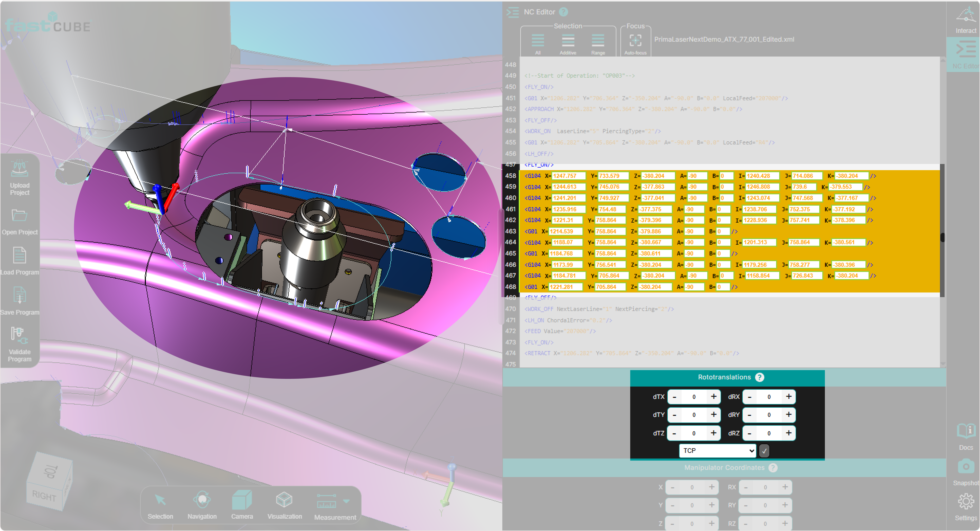Open the Validate Program tool
The height and width of the screenshot is (531, 980).
click(20, 336)
